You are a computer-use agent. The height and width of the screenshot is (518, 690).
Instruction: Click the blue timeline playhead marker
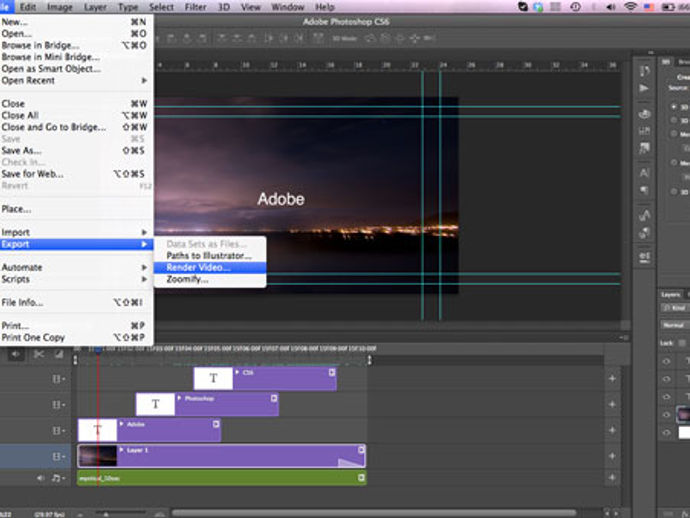(98, 349)
